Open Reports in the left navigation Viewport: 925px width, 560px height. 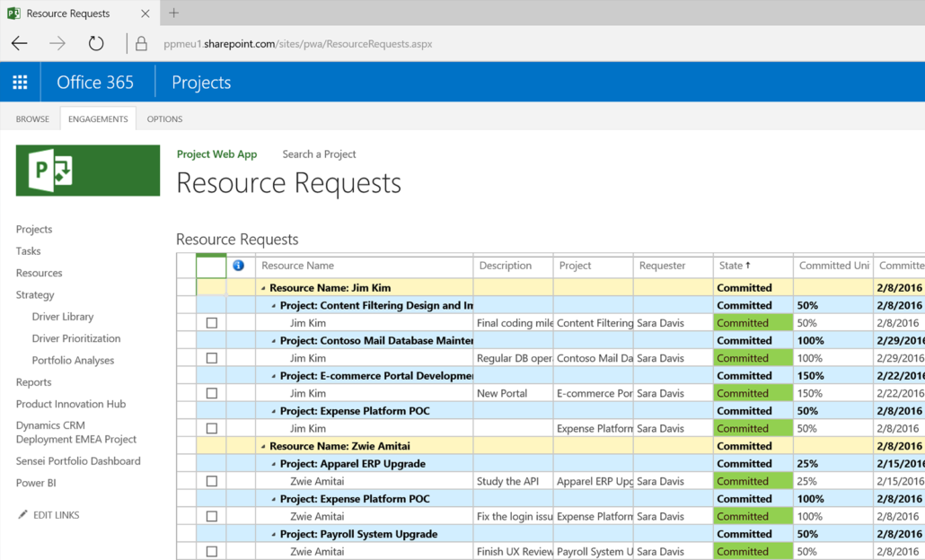click(x=33, y=381)
